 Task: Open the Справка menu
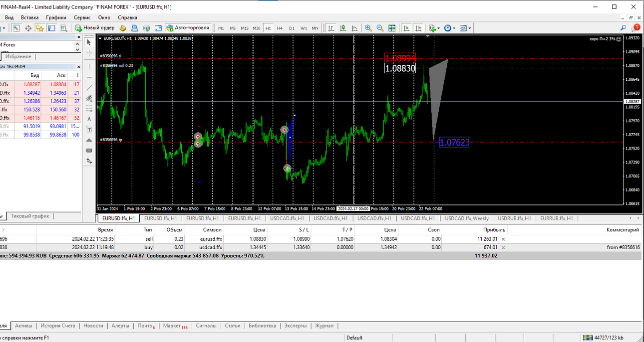[x=128, y=17]
